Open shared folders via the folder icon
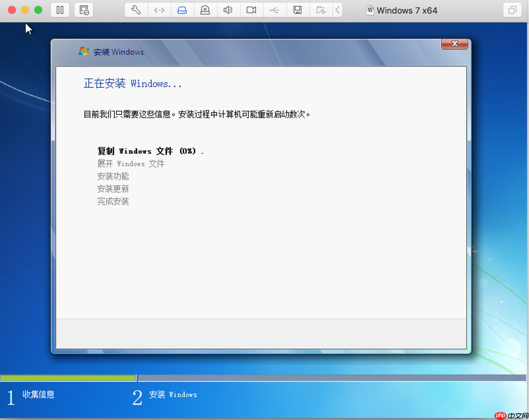Viewport: 529px width, 420px height. (321, 10)
